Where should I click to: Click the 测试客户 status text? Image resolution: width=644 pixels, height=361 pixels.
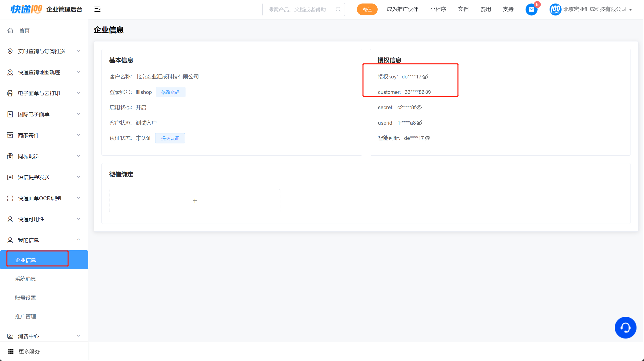(x=146, y=123)
